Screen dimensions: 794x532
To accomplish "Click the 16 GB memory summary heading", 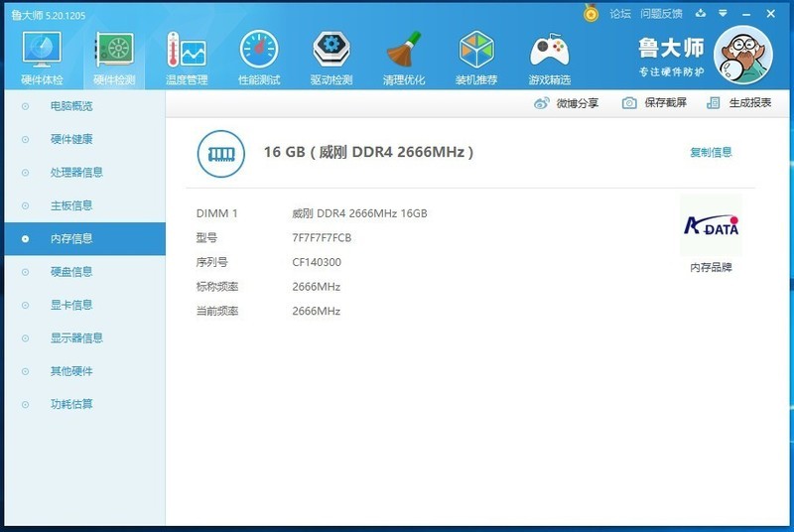I will (x=368, y=152).
